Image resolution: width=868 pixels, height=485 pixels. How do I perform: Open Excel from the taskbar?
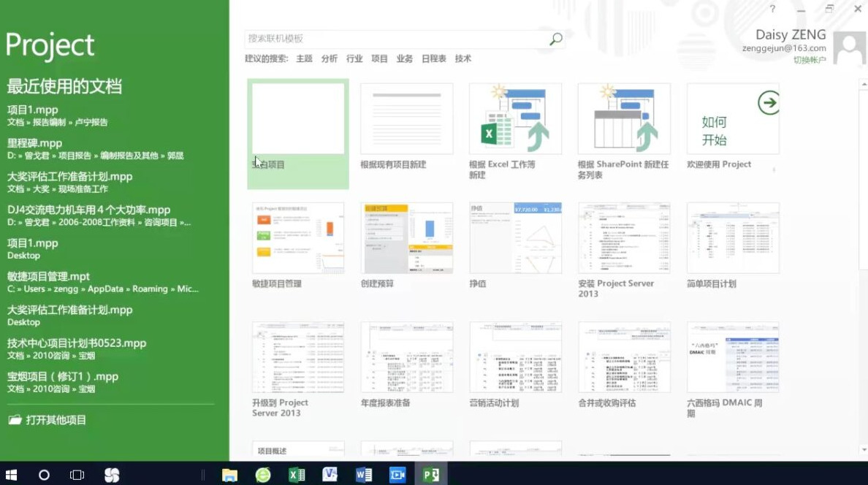coord(297,475)
